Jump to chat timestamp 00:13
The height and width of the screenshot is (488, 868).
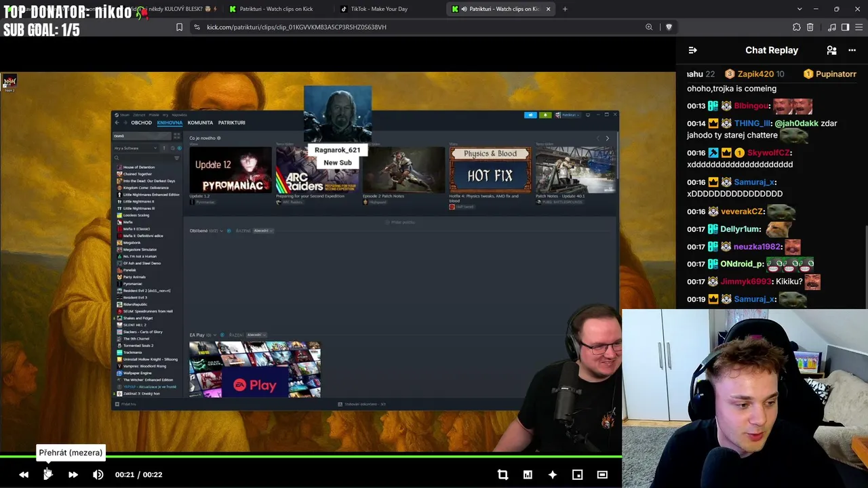click(x=696, y=106)
